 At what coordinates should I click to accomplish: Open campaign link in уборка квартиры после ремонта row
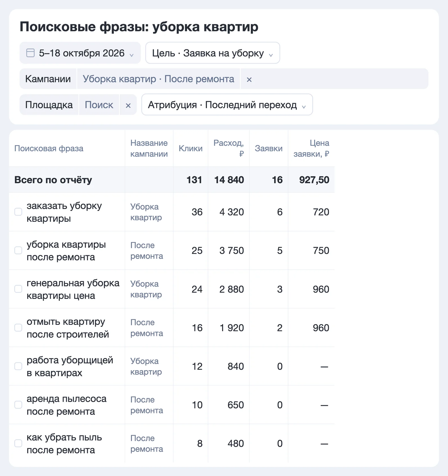pyautogui.click(x=147, y=251)
